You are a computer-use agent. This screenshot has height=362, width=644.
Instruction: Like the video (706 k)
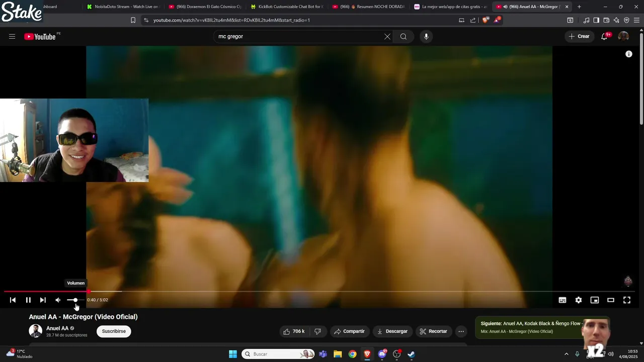click(294, 331)
